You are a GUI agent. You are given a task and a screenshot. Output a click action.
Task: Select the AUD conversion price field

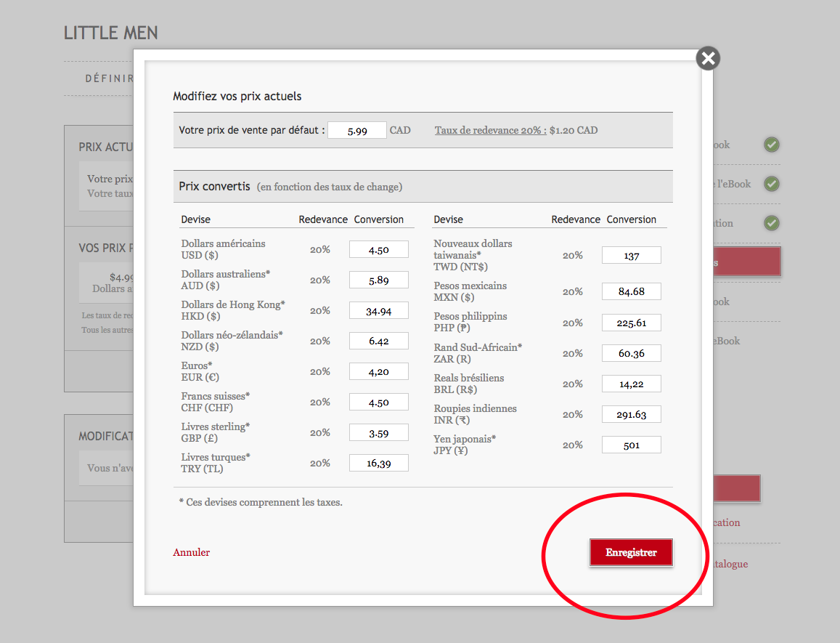click(x=378, y=280)
